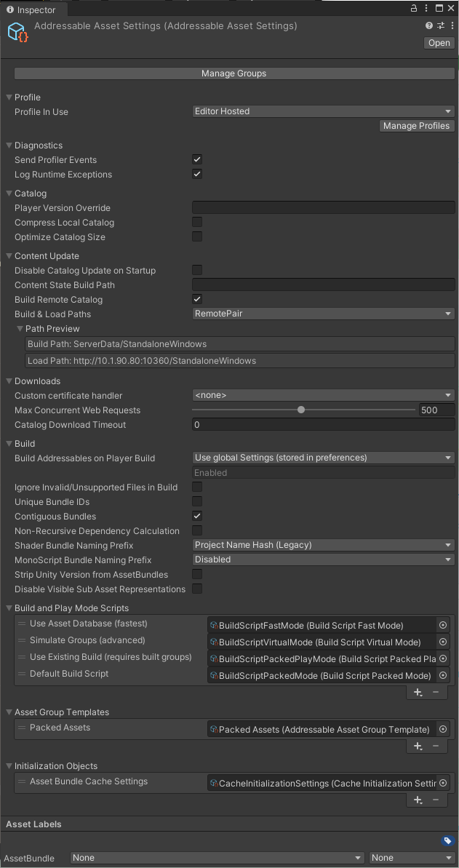Enable Unique Bundle IDs checkbox

pyautogui.click(x=197, y=501)
